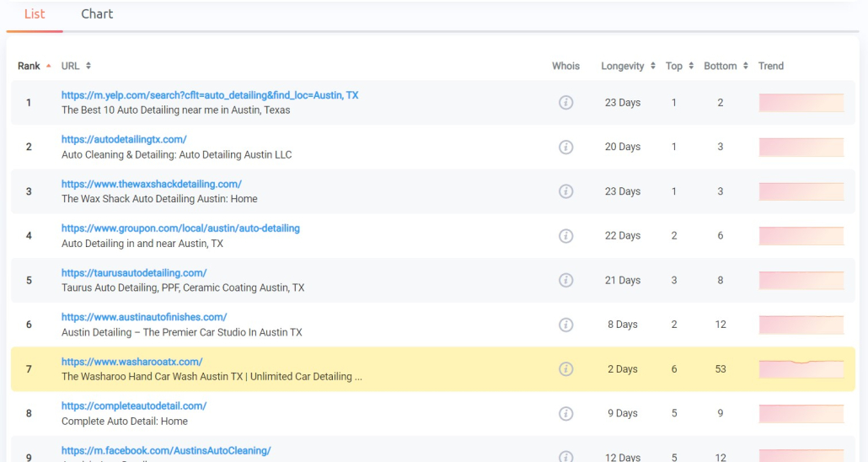Open the austinautofinishes.com link
Screen dimensions: 868x462
144,318
